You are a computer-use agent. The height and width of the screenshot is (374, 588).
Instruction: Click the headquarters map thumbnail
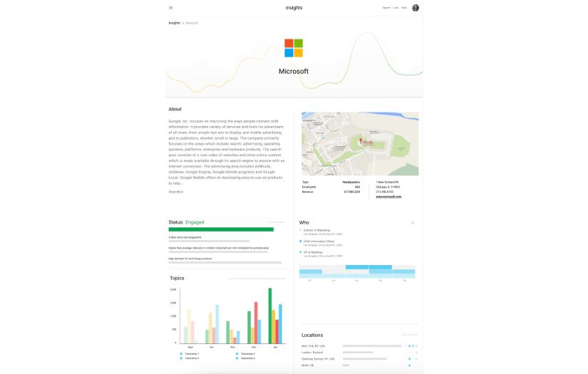[x=360, y=144]
